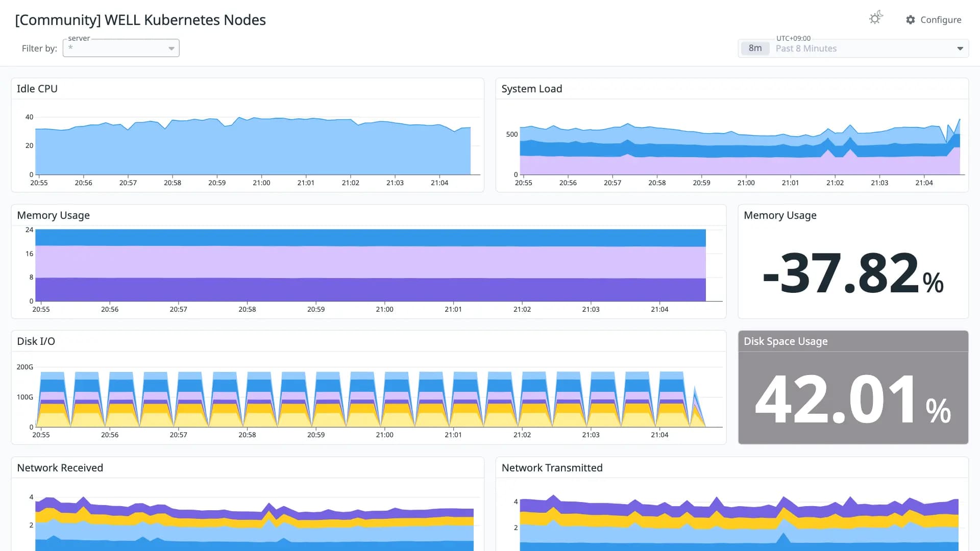Expand the server filter dropdown

click(x=121, y=48)
